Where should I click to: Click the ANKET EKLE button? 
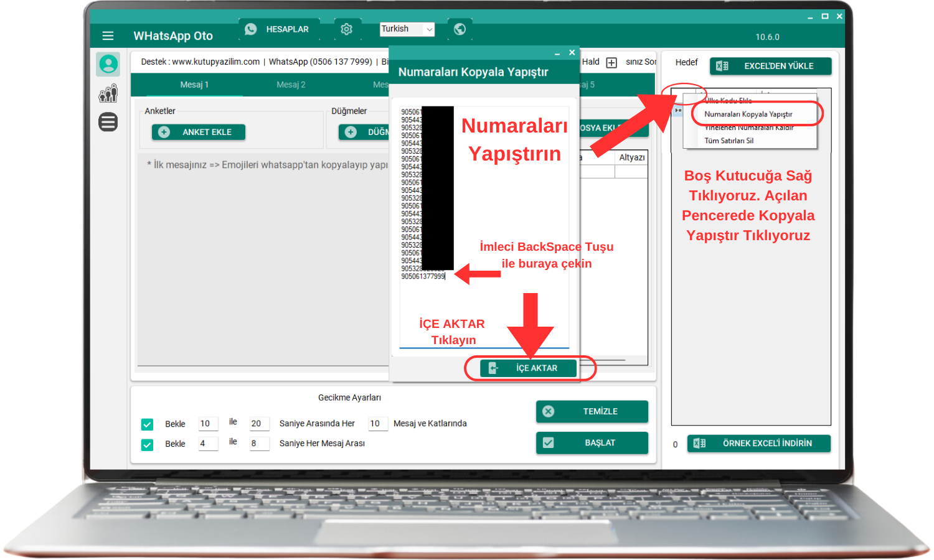pos(199,132)
